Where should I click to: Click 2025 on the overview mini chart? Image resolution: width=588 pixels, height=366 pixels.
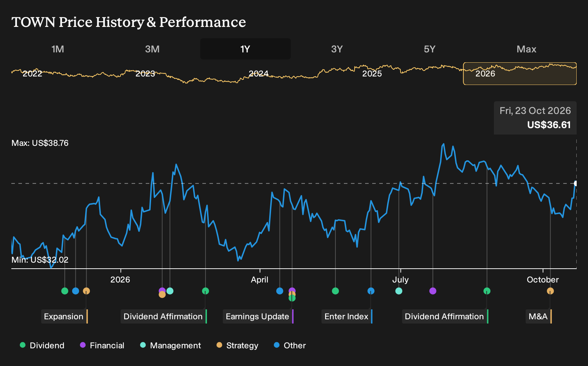[372, 74]
